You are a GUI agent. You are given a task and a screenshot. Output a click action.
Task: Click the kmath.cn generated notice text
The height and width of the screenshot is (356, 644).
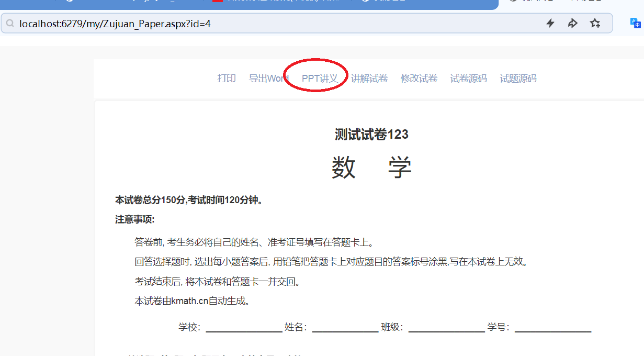click(193, 301)
